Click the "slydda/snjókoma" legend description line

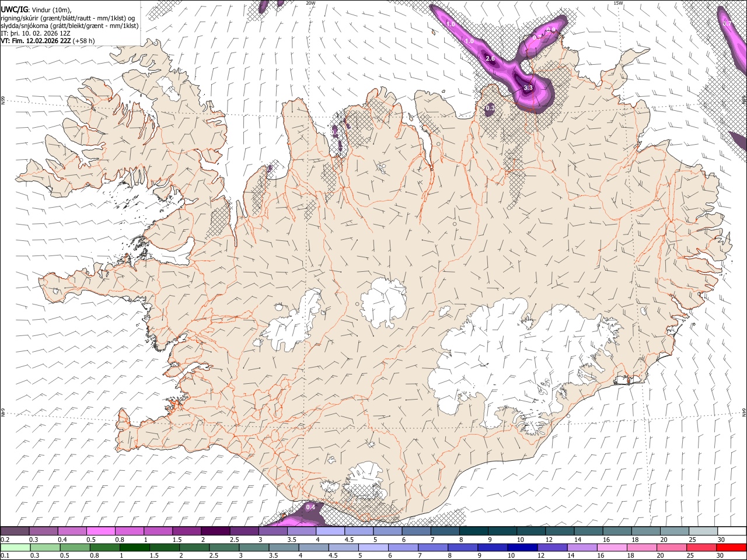click(69, 26)
